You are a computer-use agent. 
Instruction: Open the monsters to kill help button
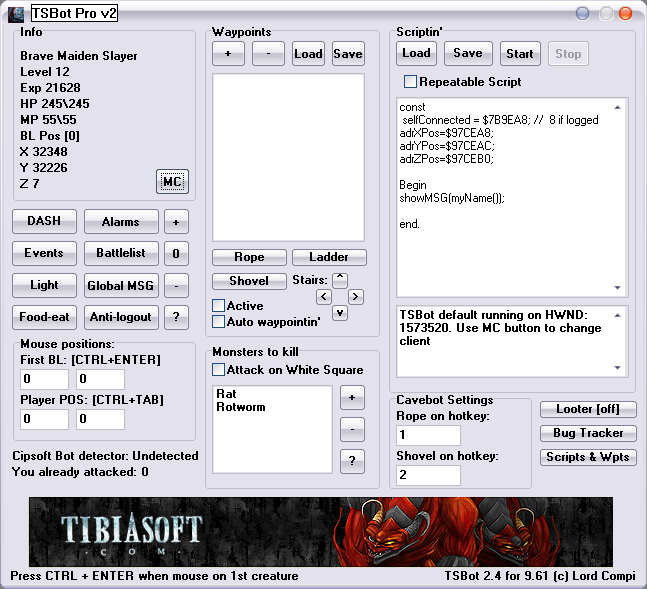tap(353, 461)
